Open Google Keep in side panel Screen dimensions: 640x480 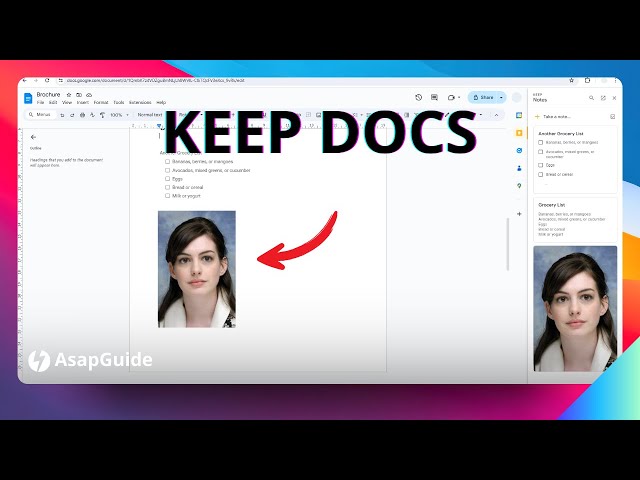519,133
